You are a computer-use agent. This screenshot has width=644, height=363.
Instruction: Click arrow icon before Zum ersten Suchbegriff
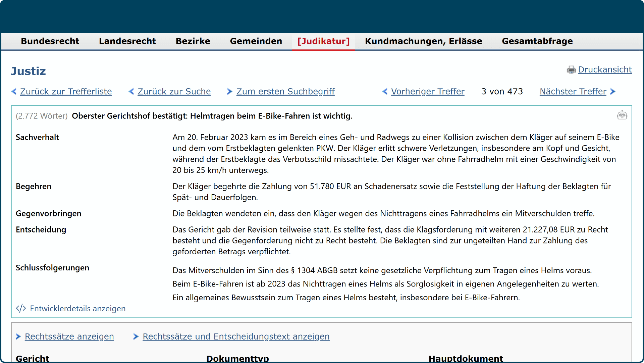pos(230,91)
